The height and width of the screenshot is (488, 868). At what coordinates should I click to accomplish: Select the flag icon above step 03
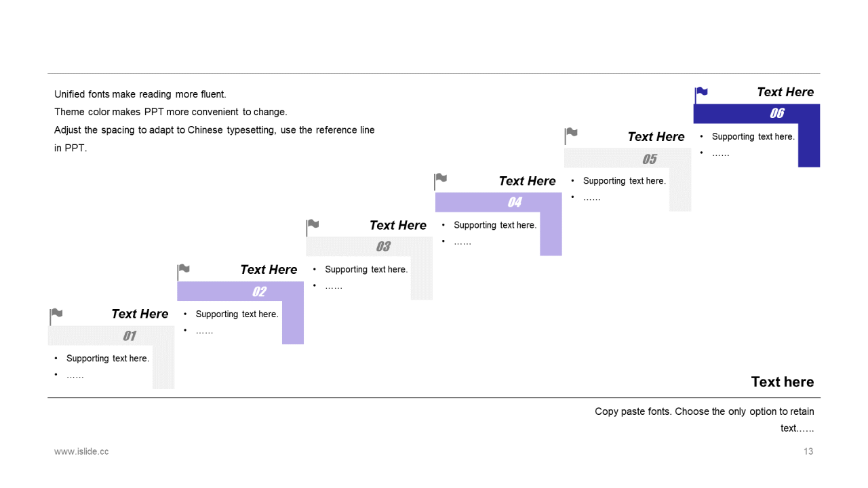click(x=312, y=227)
